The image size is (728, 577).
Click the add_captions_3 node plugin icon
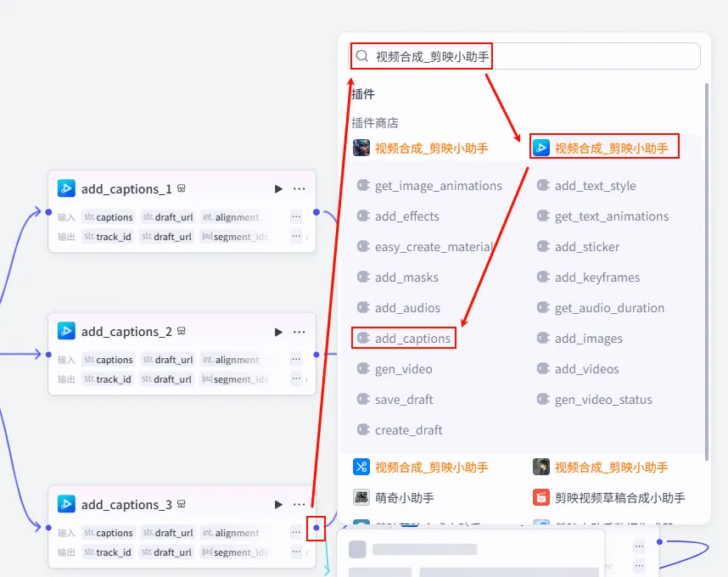click(66, 504)
